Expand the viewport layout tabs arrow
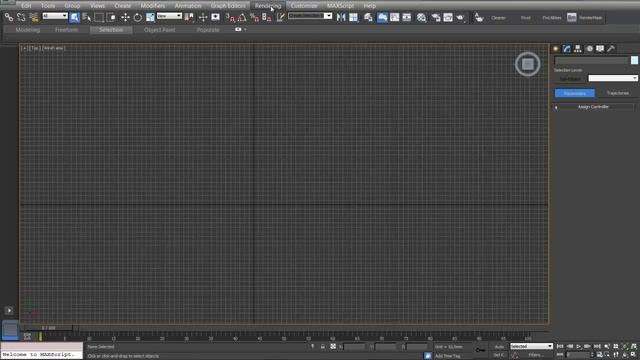 [9, 310]
